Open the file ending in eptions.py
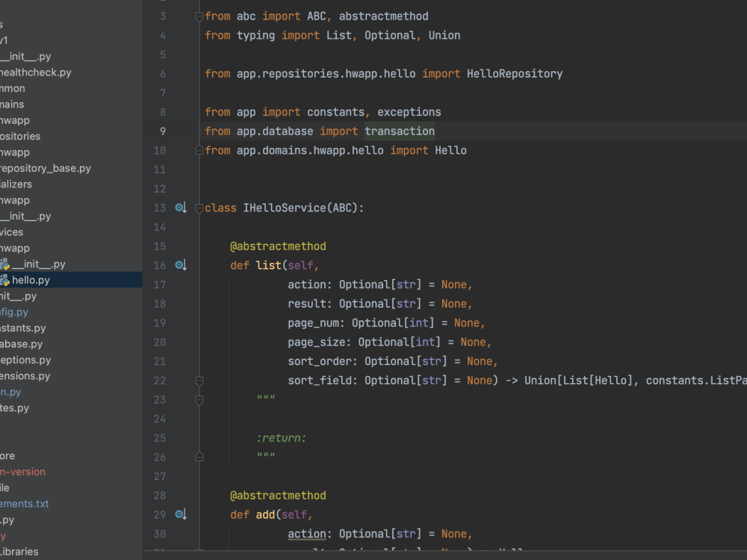 click(x=25, y=360)
